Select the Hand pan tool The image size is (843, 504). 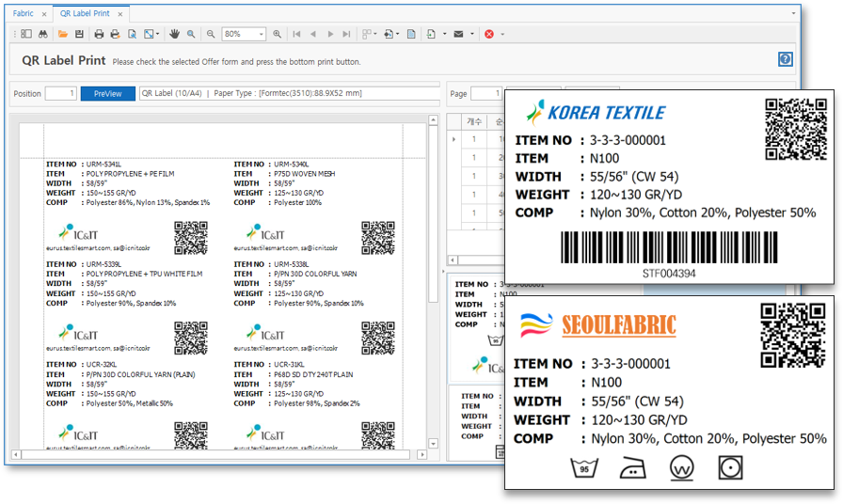(x=174, y=34)
